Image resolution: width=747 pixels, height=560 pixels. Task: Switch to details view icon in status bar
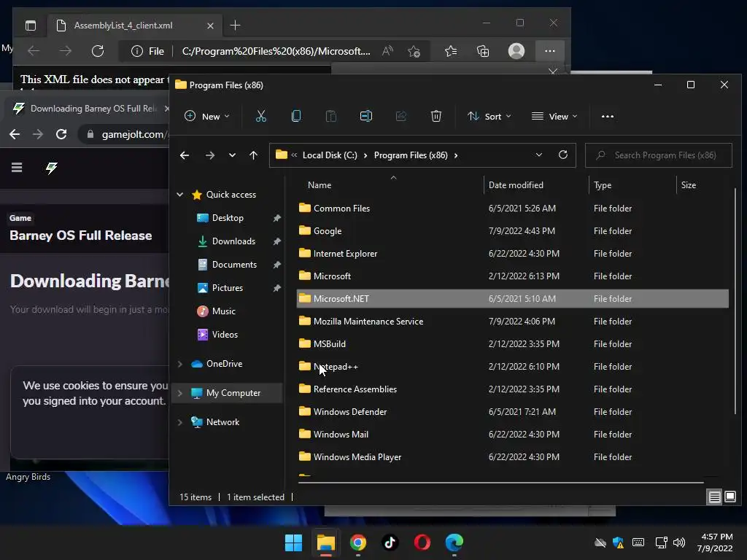point(715,497)
